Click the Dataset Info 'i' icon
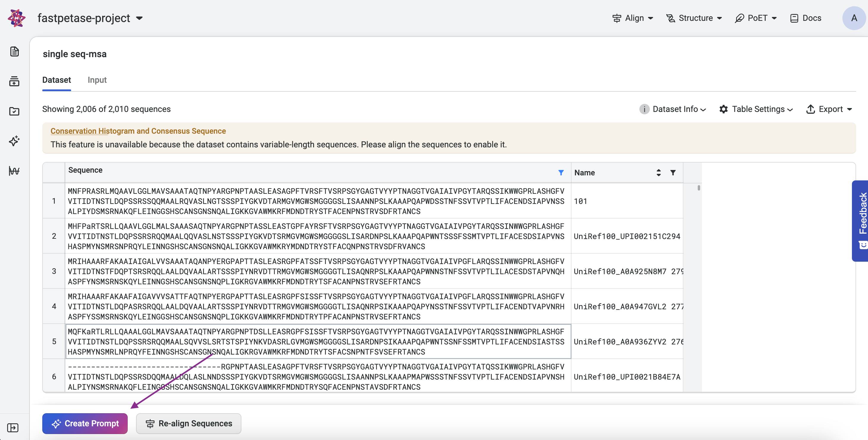Viewport: 868px width, 440px height. click(x=644, y=109)
